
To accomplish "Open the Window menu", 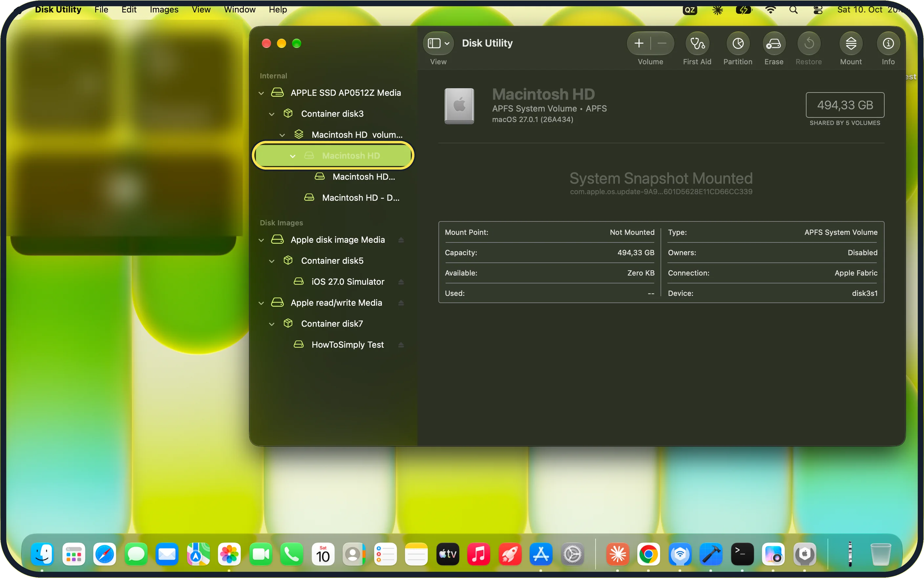I will tap(240, 10).
